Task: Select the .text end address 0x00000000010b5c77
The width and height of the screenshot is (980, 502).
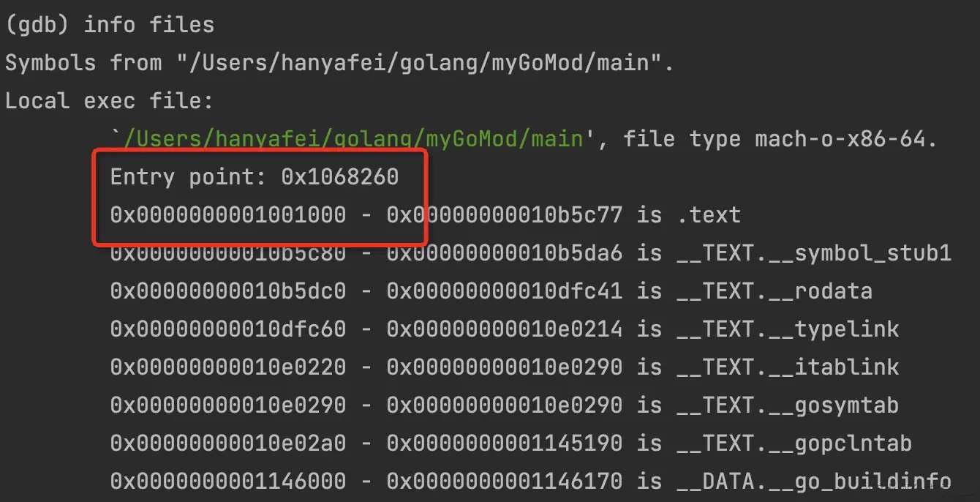Action: [x=504, y=215]
